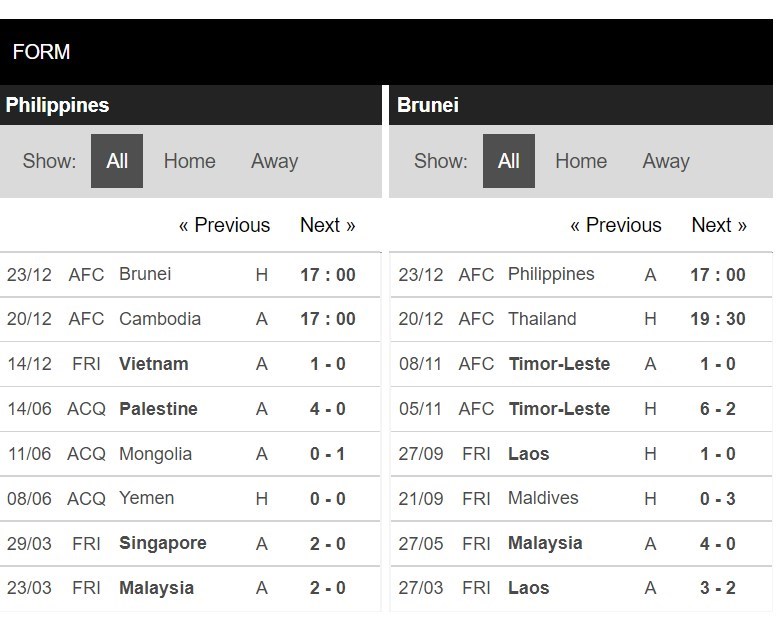Switch to Home filter for Philippines
781x618 pixels.
point(189,161)
